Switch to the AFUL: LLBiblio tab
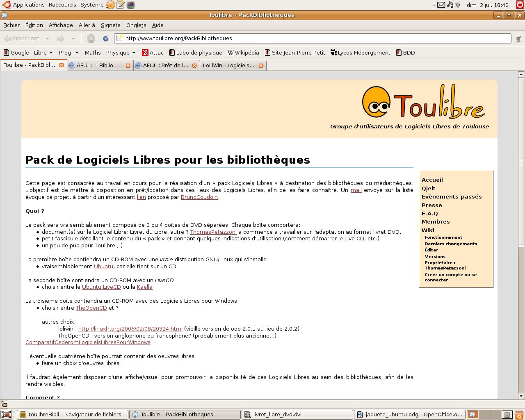Image resolution: width=525 pixels, height=420 pixels. click(100, 66)
